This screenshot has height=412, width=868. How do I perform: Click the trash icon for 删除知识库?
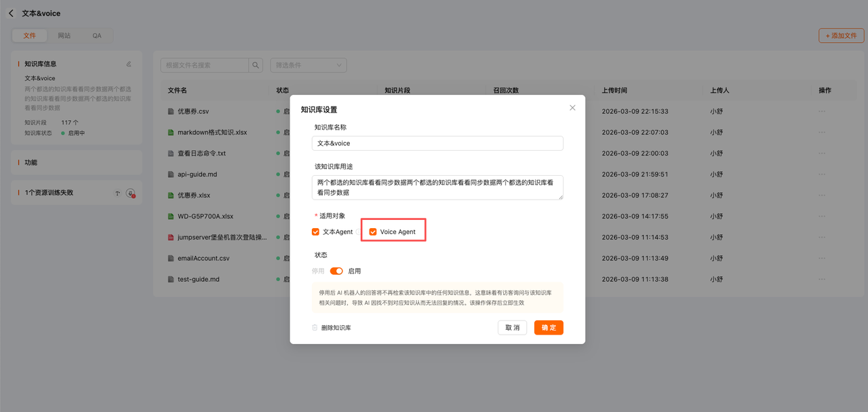point(315,328)
